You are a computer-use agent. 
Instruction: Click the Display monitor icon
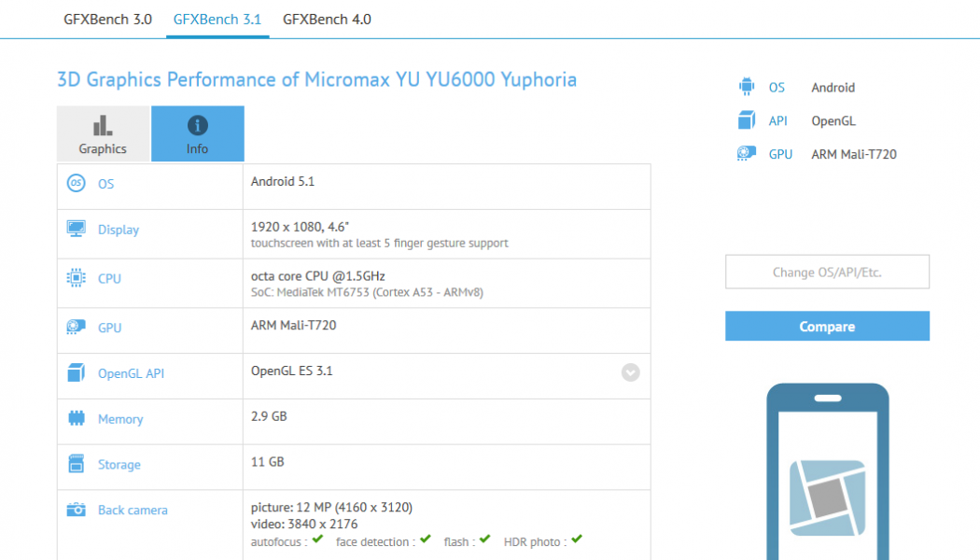coord(76,230)
